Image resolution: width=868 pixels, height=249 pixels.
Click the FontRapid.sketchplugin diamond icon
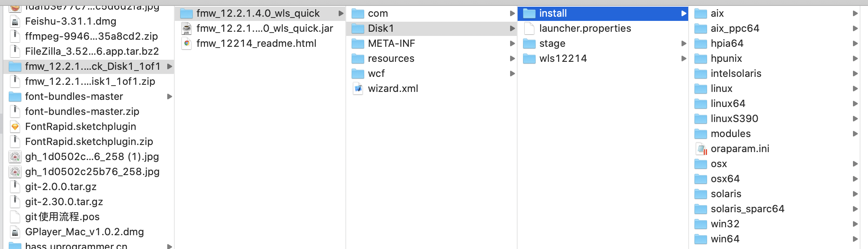15,127
